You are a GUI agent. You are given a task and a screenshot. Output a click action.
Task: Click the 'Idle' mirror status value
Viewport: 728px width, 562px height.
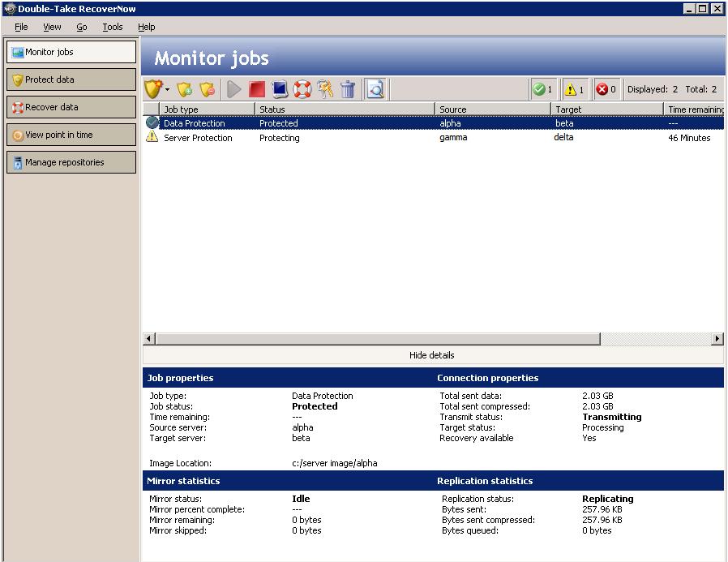(x=301, y=499)
